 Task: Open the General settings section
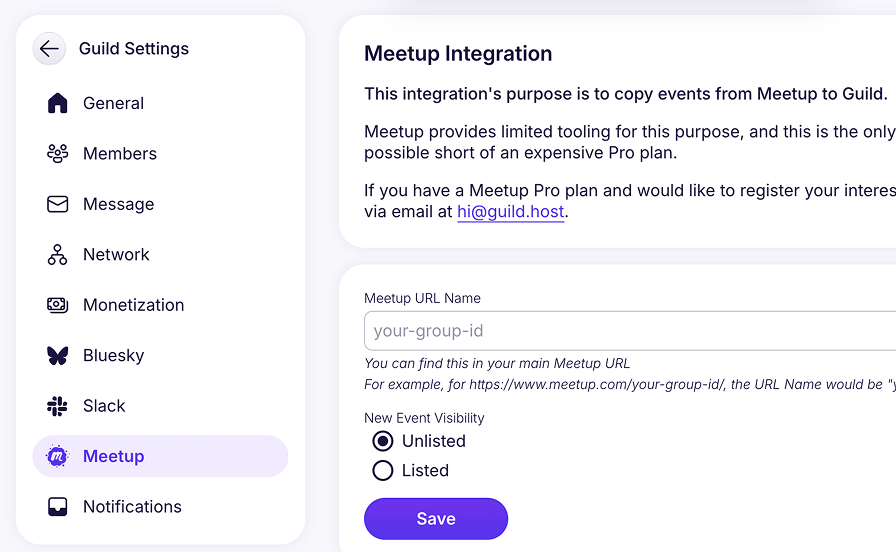point(113,103)
